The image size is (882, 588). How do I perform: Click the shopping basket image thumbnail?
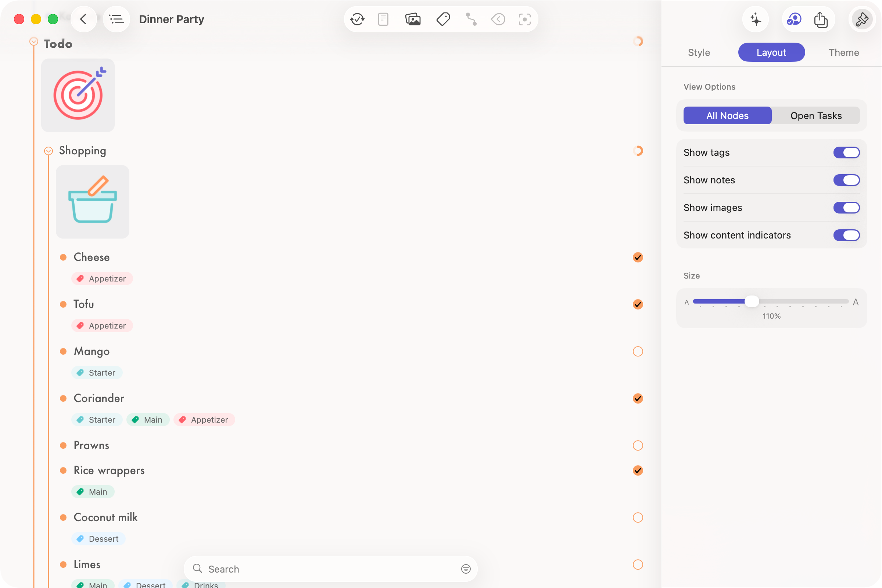pyautogui.click(x=93, y=202)
